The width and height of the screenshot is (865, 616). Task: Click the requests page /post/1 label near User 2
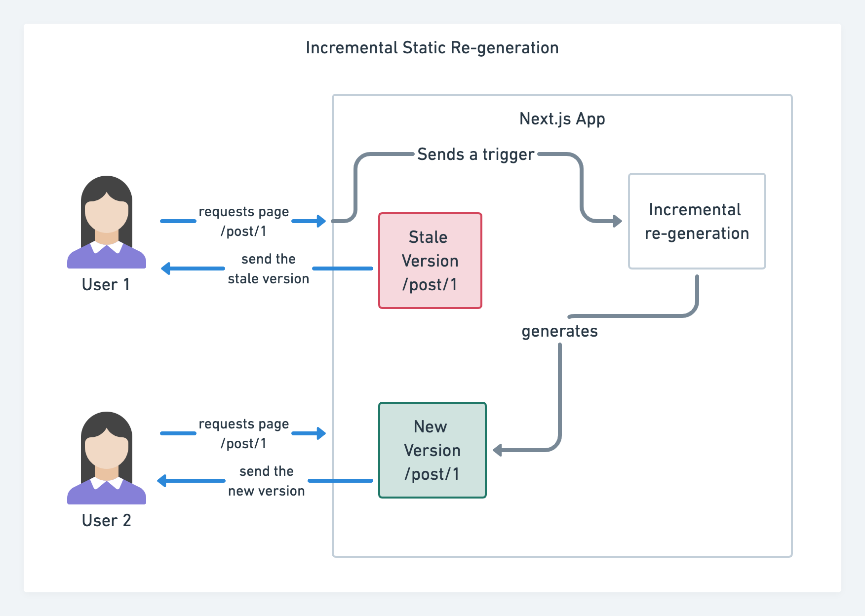coord(243,433)
